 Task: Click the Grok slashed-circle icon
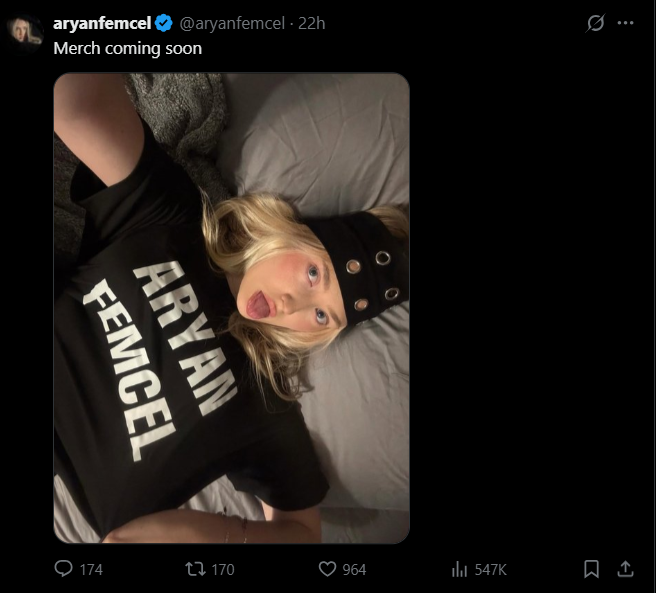(x=595, y=23)
